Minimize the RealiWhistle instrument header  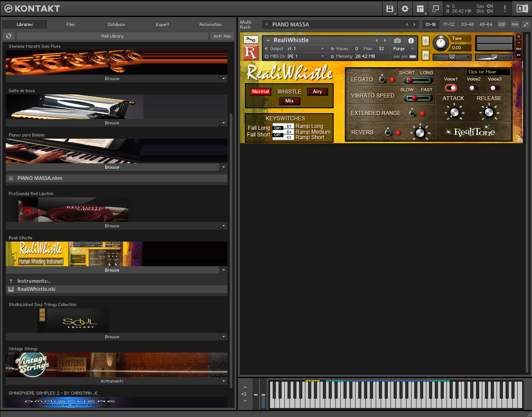pos(519,43)
